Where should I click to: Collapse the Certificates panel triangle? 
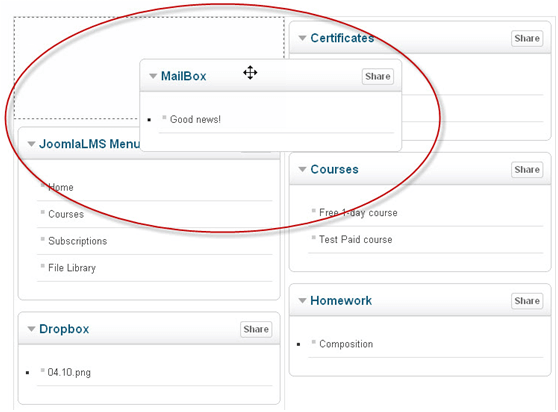click(302, 38)
